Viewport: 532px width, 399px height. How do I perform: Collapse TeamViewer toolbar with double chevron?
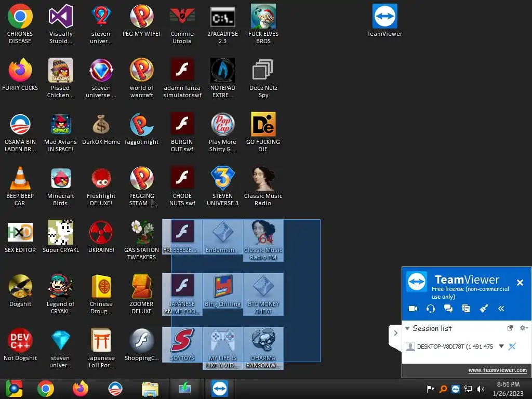point(501,309)
